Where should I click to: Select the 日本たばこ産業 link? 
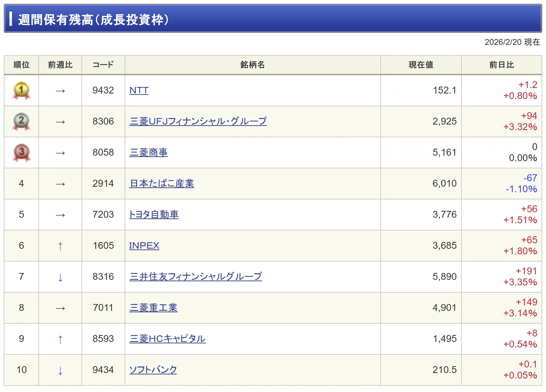(162, 184)
